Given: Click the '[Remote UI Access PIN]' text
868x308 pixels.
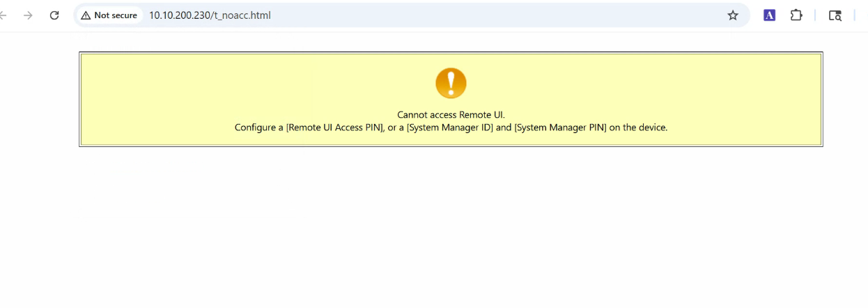Looking at the screenshot, I should 335,128.
